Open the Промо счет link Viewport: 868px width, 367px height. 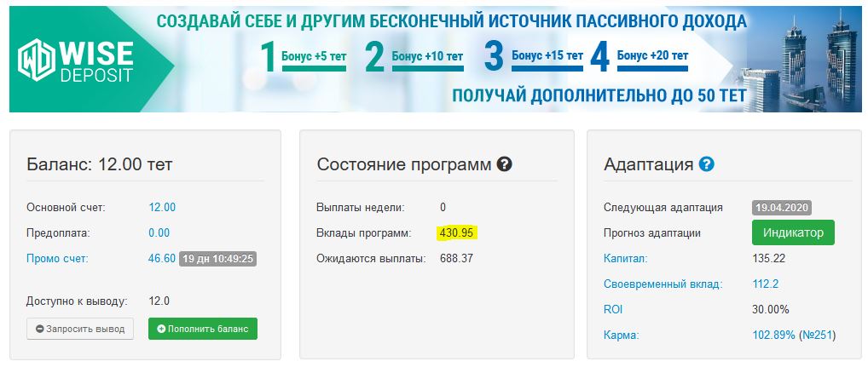[x=58, y=259]
